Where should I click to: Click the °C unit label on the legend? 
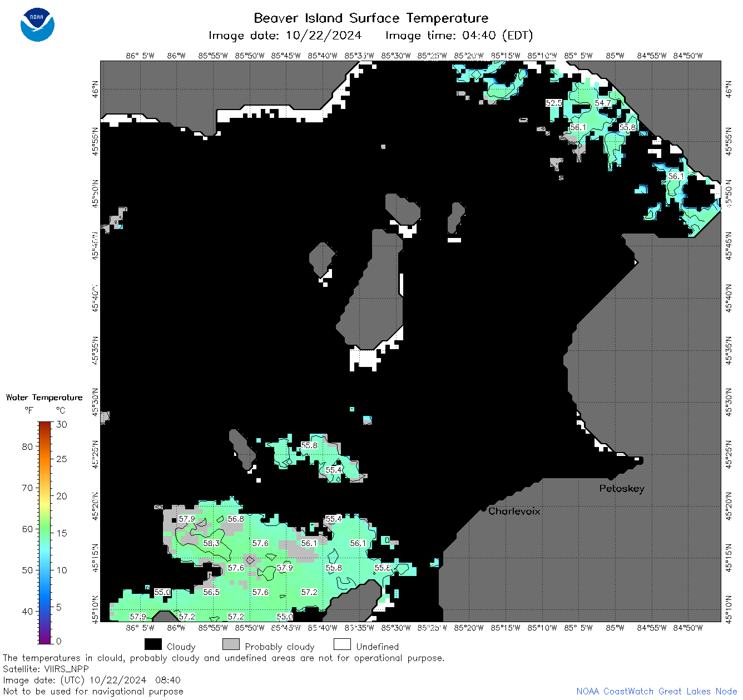pos(61,410)
